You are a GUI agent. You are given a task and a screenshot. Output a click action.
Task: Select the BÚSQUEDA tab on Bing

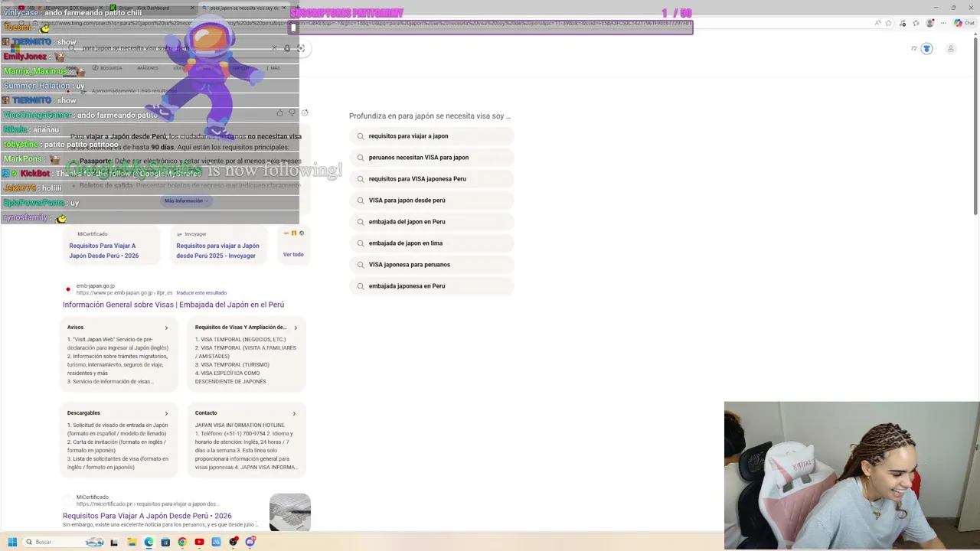tap(106, 68)
